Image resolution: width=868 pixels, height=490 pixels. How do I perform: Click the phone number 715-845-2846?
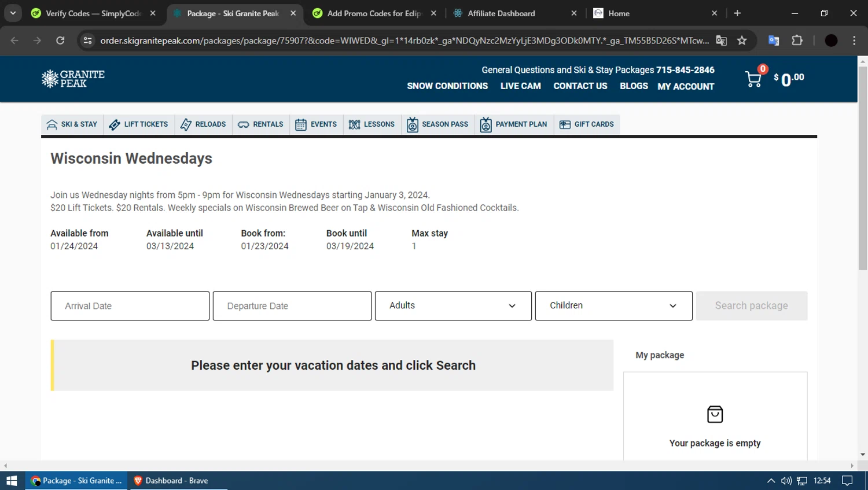tap(685, 70)
